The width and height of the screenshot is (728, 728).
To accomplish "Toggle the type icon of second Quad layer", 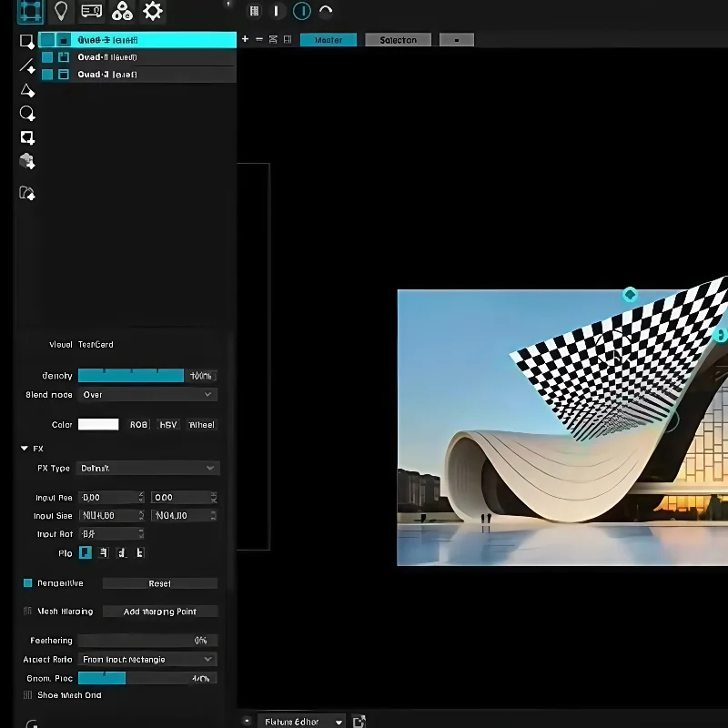I will point(64,57).
